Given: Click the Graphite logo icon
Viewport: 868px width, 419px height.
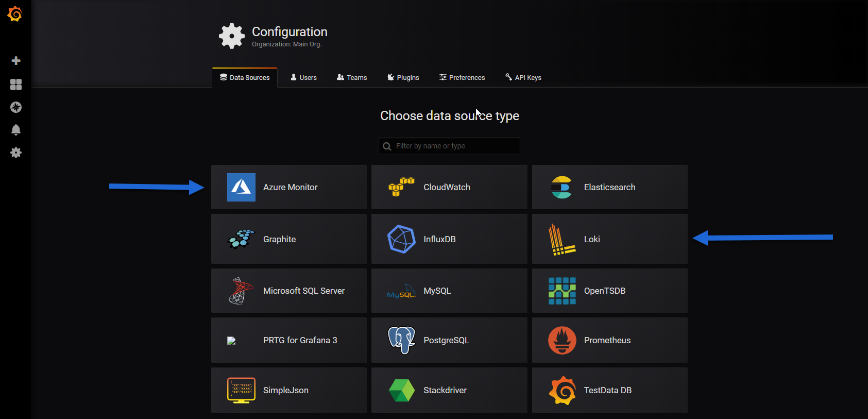Looking at the screenshot, I should click(x=241, y=239).
